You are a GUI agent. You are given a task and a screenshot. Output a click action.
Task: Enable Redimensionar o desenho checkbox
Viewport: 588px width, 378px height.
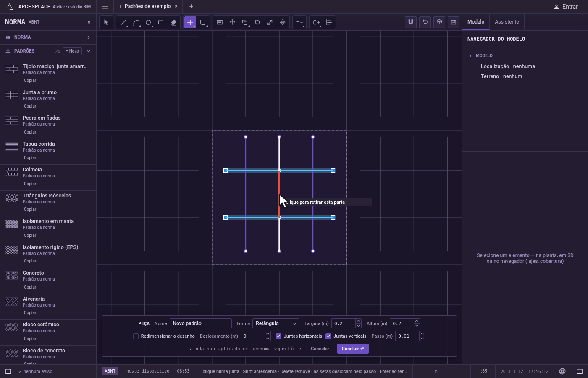click(136, 336)
